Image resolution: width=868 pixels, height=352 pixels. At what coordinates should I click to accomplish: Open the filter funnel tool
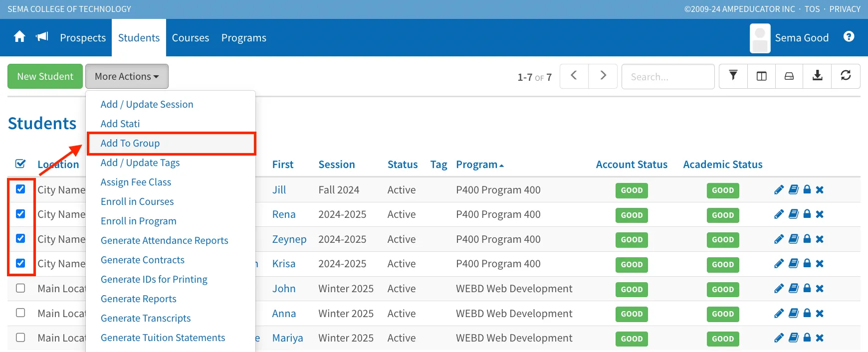pyautogui.click(x=733, y=76)
